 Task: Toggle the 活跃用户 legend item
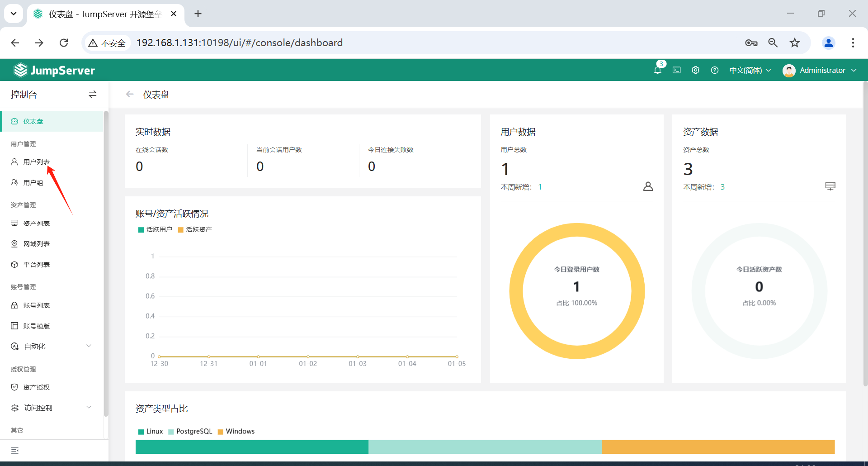155,229
